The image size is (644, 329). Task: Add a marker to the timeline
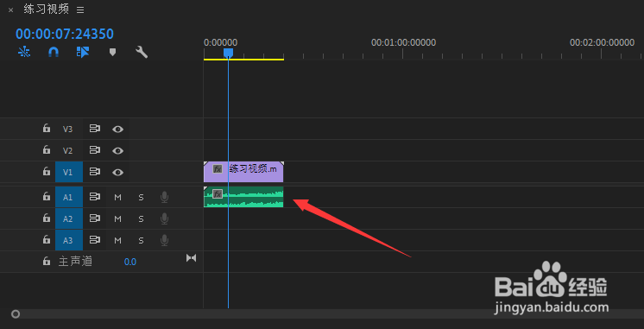(112, 52)
